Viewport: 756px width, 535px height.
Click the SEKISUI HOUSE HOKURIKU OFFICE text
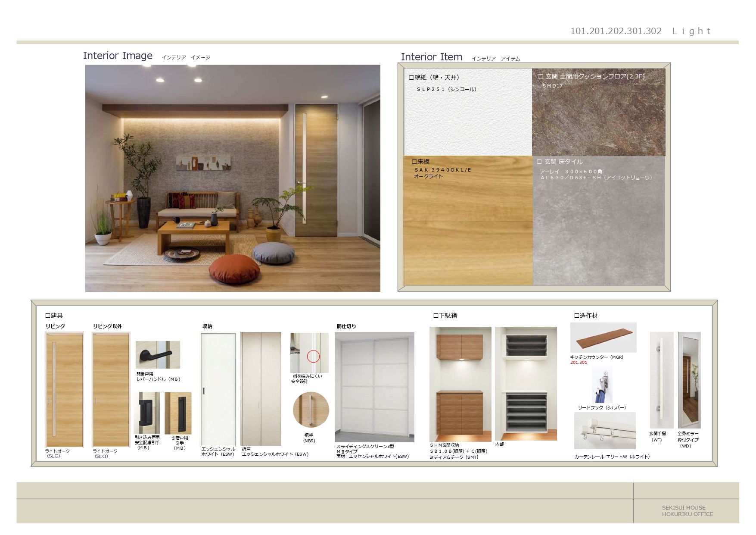(687, 511)
